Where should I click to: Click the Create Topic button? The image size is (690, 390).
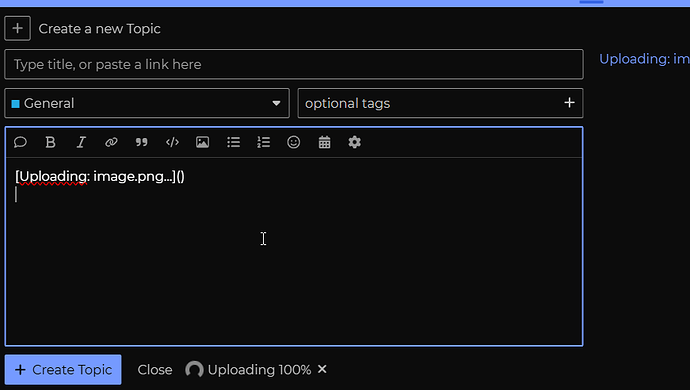pos(63,370)
